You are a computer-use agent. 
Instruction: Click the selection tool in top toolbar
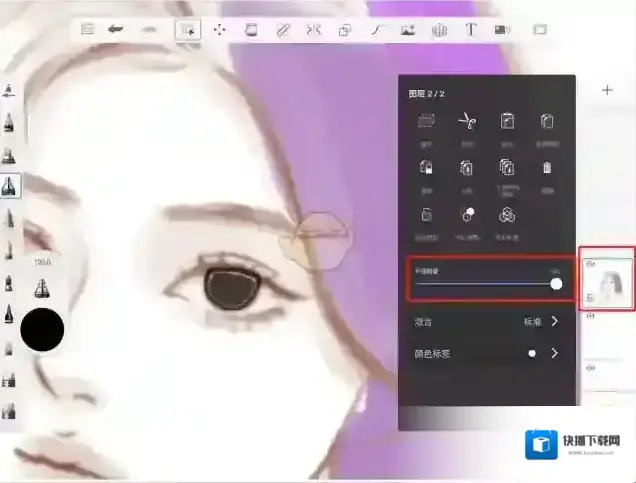tap(187, 30)
